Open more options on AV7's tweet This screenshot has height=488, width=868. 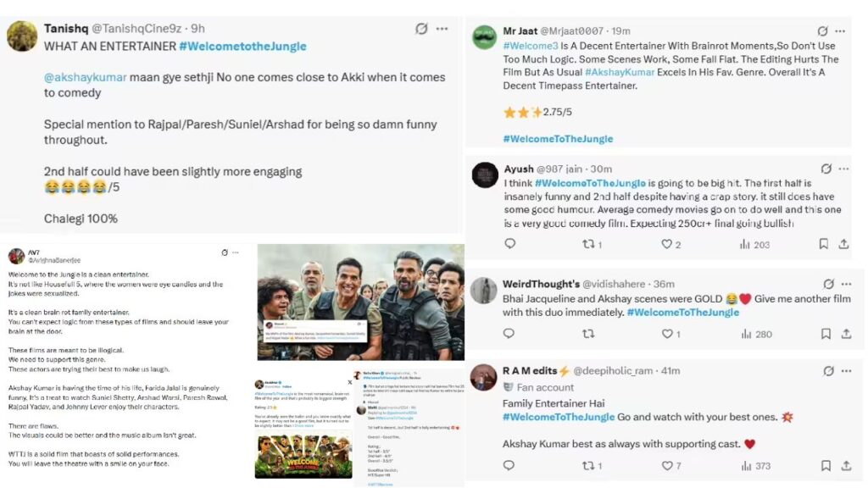[236, 252]
